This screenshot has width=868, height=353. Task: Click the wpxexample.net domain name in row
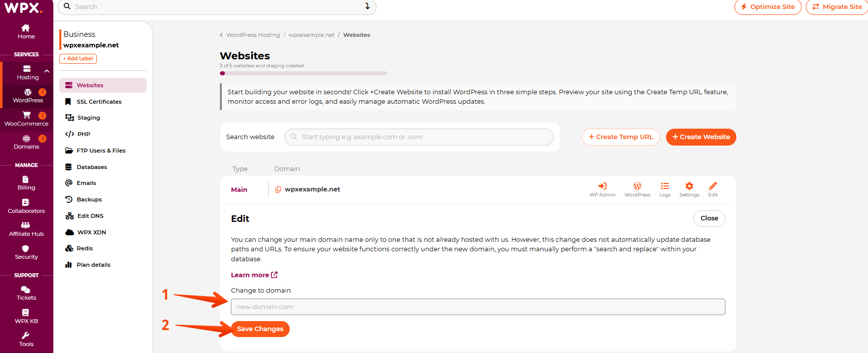[x=312, y=189]
